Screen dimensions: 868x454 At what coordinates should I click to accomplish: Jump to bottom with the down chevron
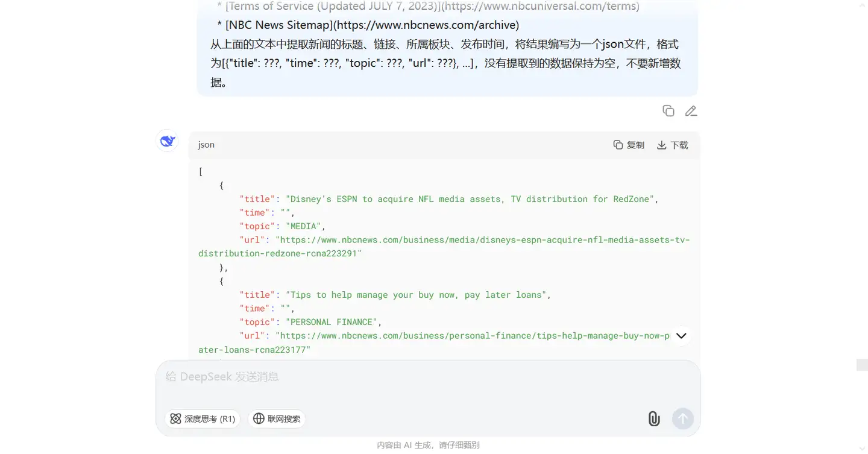(x=681, y=336)
